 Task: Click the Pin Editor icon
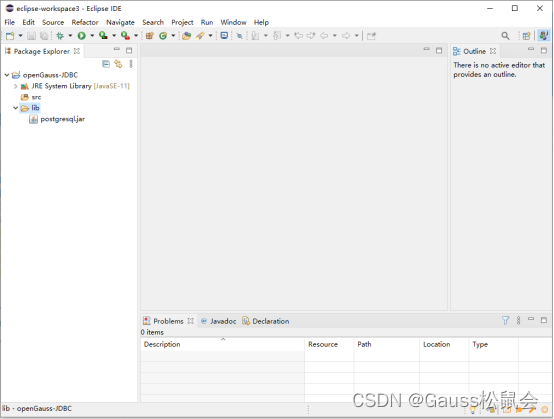click(371, 36)
